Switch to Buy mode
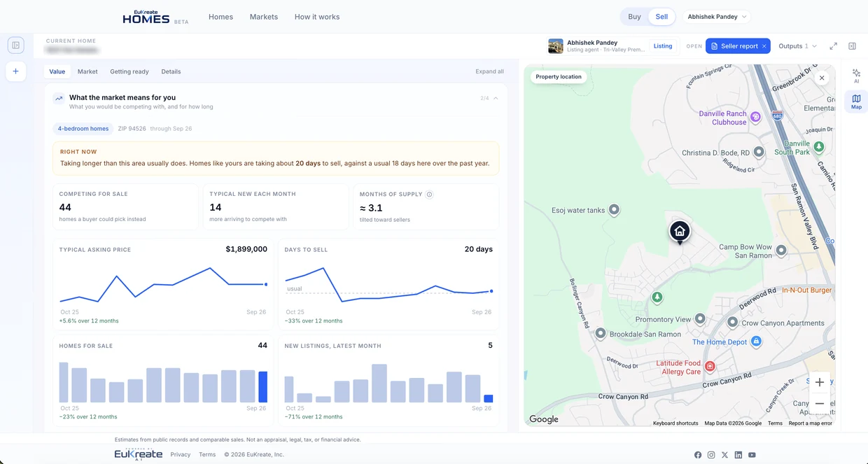Viewport: 868px width, 464px height. [634, 17]
